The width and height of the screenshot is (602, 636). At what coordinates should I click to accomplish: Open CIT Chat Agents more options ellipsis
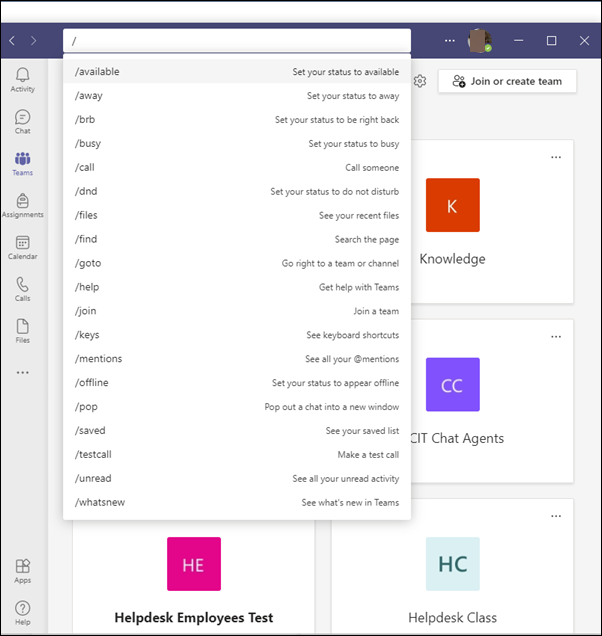tap(556, 336)
